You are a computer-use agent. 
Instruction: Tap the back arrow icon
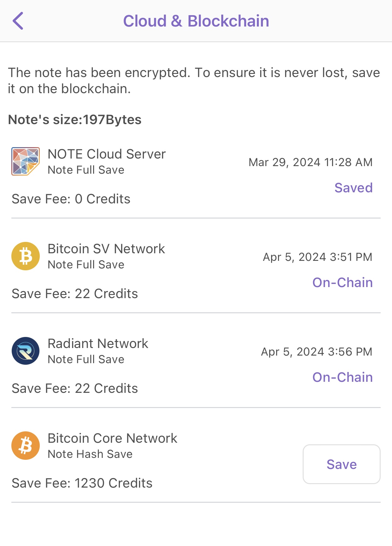point(18,21)
